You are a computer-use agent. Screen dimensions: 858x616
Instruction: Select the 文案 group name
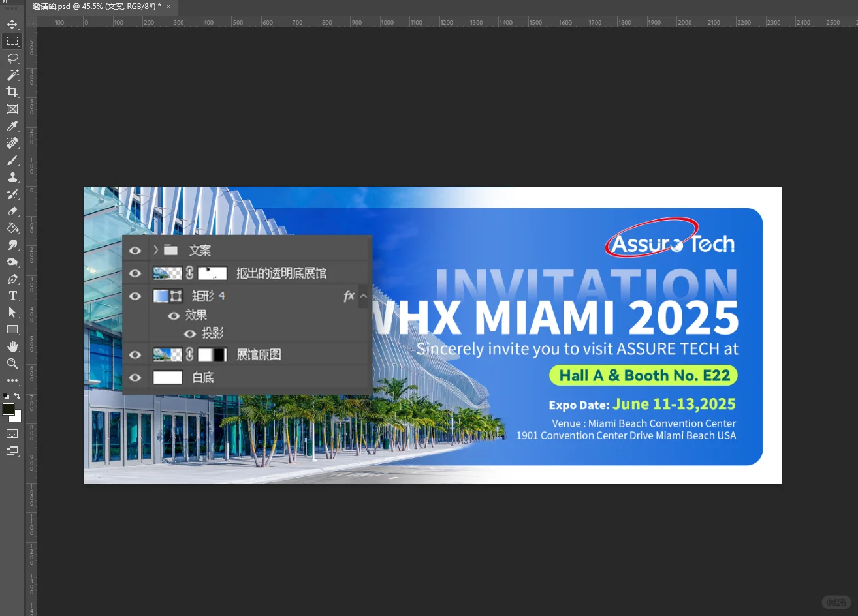(200, 251)
